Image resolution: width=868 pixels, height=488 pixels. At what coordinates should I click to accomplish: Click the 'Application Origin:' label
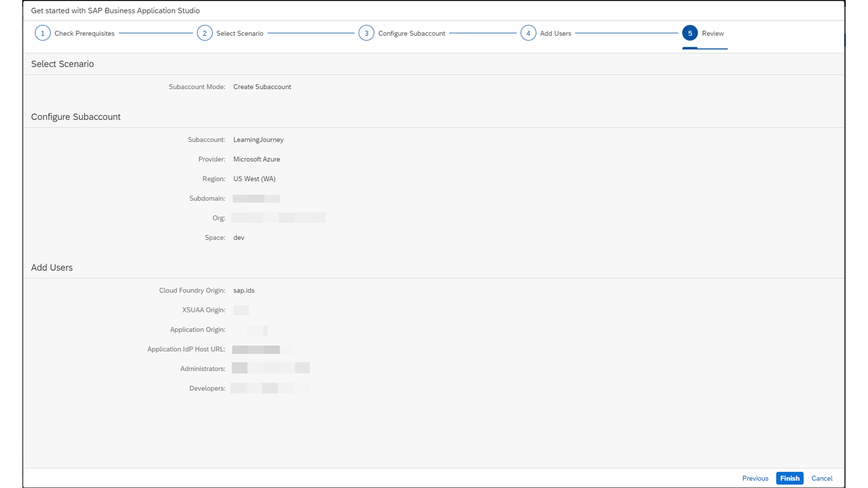coord(197,330)
